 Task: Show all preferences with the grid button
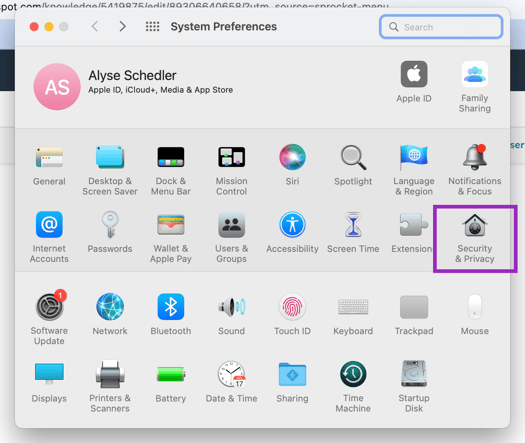[152, 26]
